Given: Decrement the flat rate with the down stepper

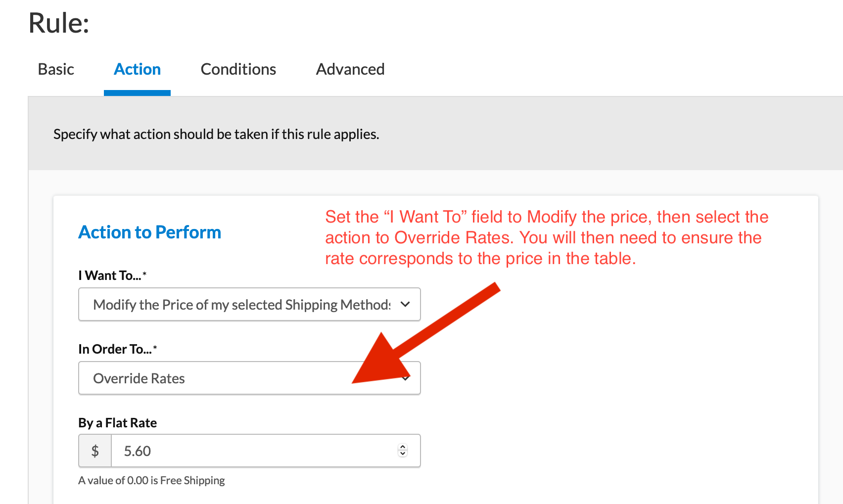Looking at the screenshot, I should [402, 455].
